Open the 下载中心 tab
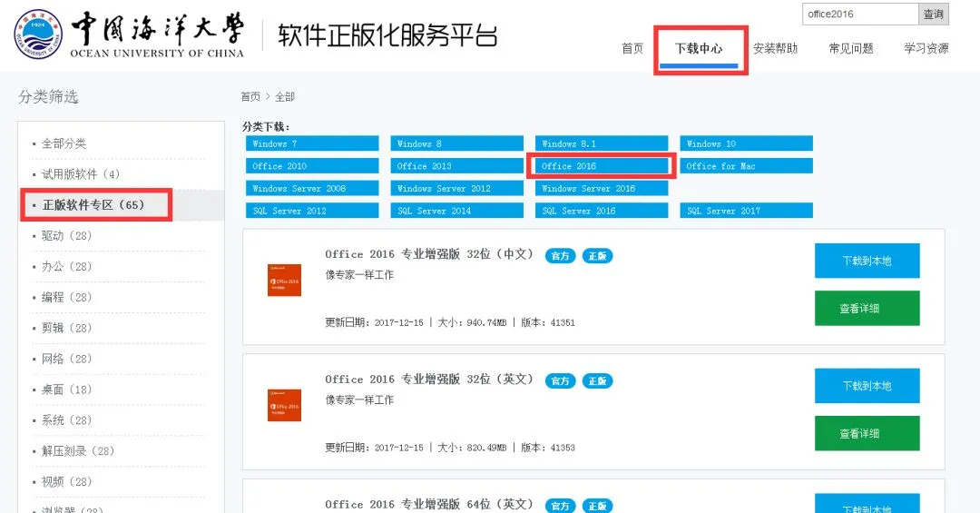This screenshot has width=980, height=513. pos(699,48)
